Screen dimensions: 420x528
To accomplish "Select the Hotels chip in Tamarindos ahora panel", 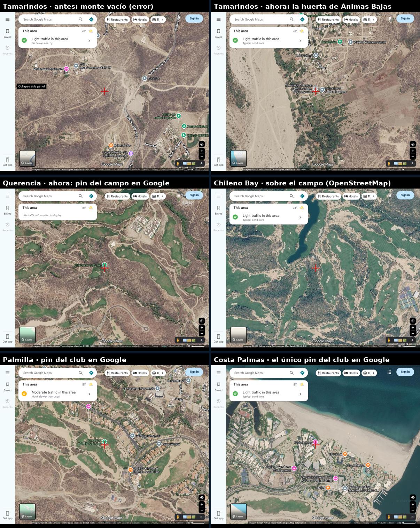I will [351, 20].
